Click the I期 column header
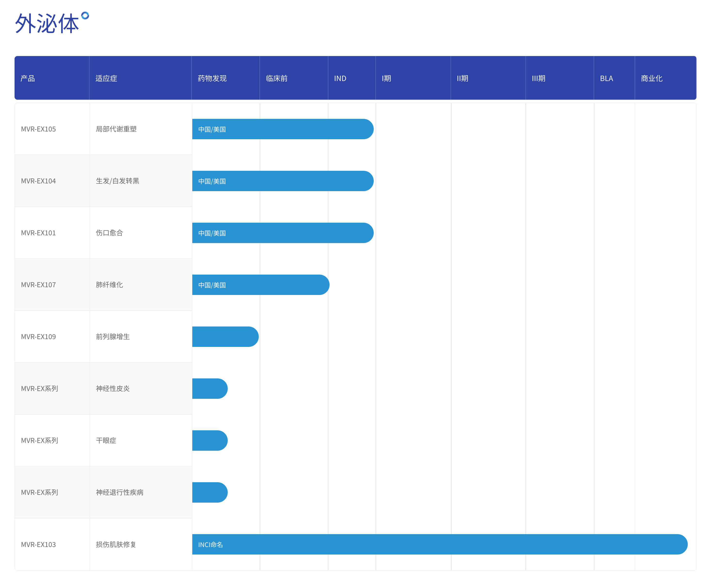The height and width of the screenshot is (588, 712). click(x=413, y=78)
